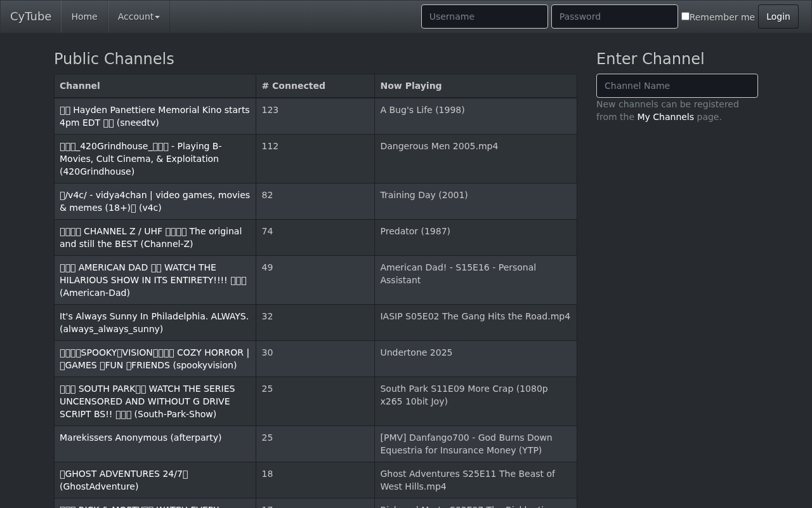The height and width of the screenshot is (508, 812).
Task: Open the American-Dad channel link
Action: [x=153, y=280]
